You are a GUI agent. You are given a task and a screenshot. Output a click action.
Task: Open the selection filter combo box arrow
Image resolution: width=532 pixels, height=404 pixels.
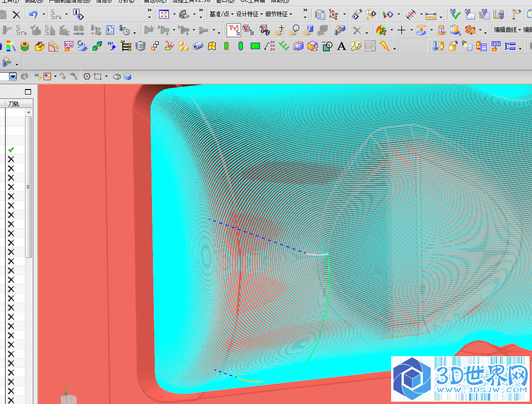coord(13,77)
